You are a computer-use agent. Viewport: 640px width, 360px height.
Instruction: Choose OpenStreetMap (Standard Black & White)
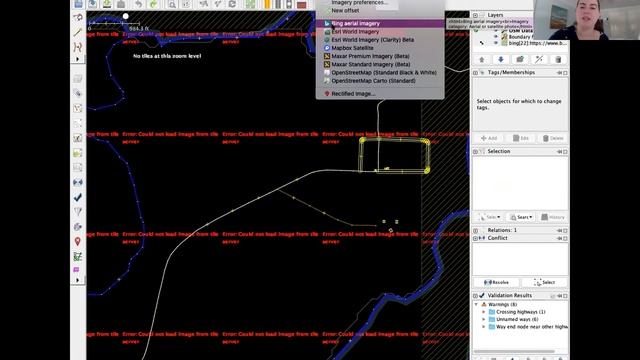[380, 73]
